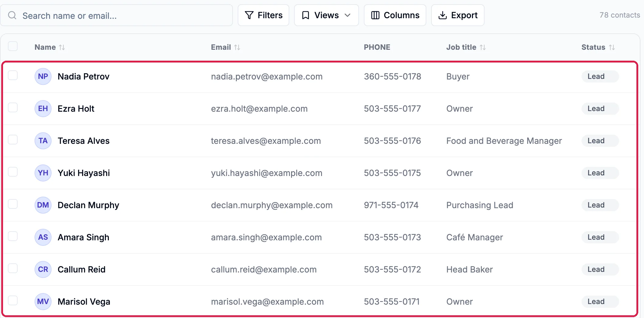Viewport: 644px width, 318px height.
Task: Click email teresa.alves@example.com
Action: [x=266, y=141]
